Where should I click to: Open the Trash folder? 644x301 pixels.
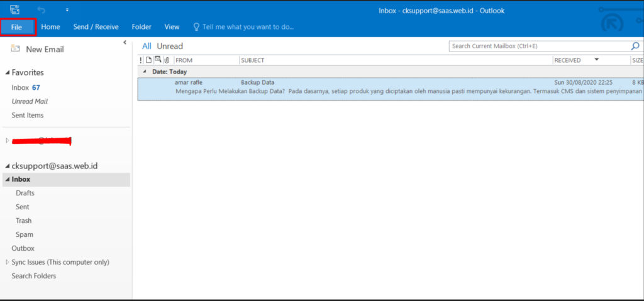pos(23,221)
